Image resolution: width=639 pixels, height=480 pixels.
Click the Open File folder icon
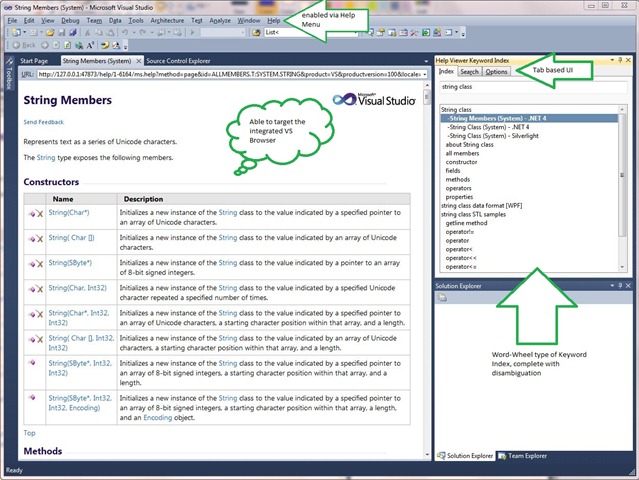[50, 32]
